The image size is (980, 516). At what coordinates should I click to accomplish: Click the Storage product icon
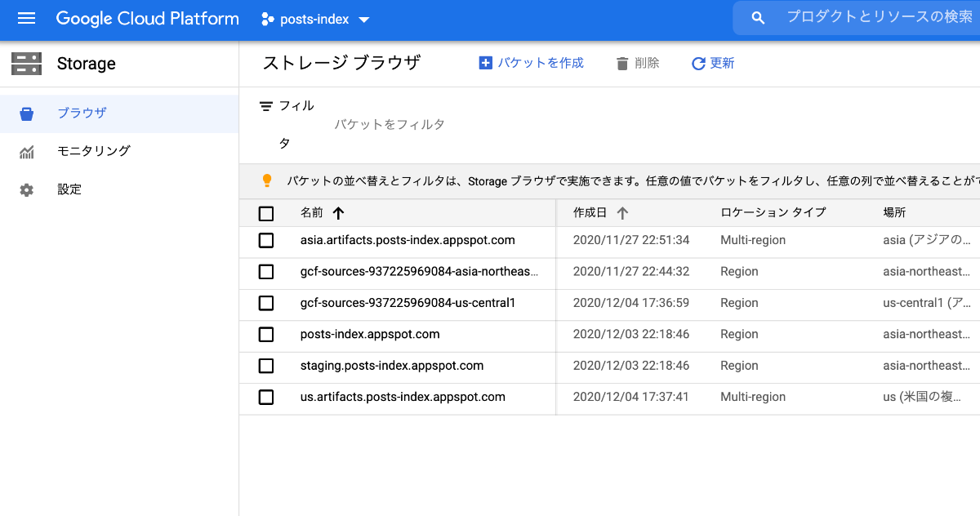(x=26, y=64)
